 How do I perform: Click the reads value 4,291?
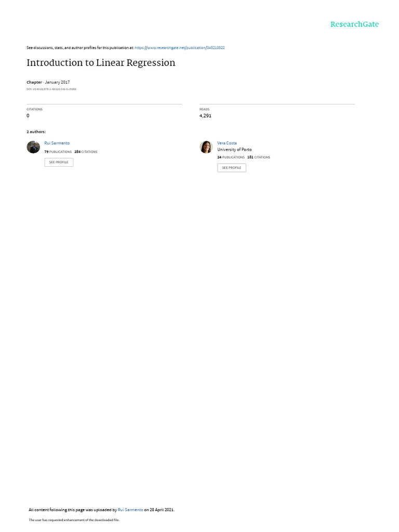point(205,116)
